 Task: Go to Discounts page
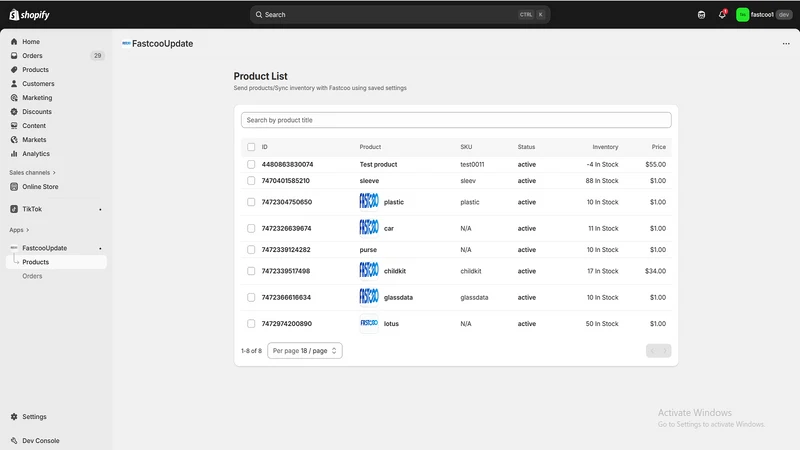pos(37,111)
